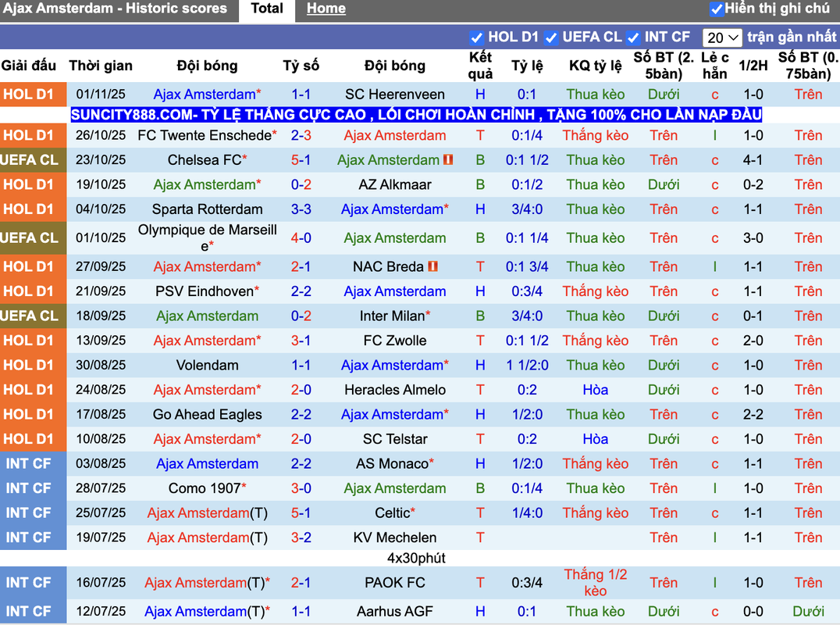840x625 pixels.
Task: Open PAOK FC team link
Action: tap(395, 583)
